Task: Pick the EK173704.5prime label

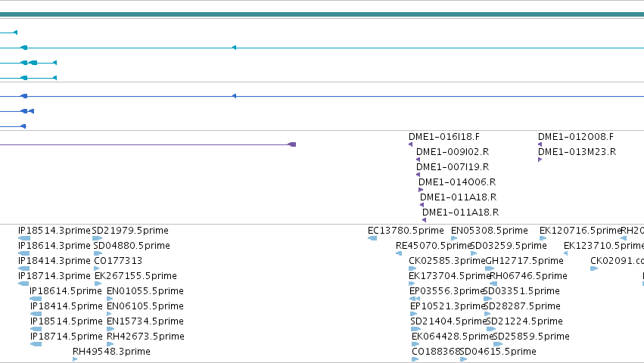Action: (x=450, y=276)
